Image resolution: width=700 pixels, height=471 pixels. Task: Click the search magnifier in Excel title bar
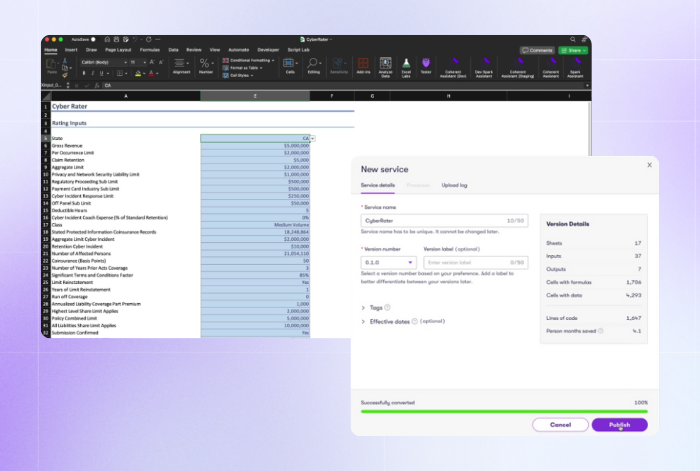[x=573, y=40]
